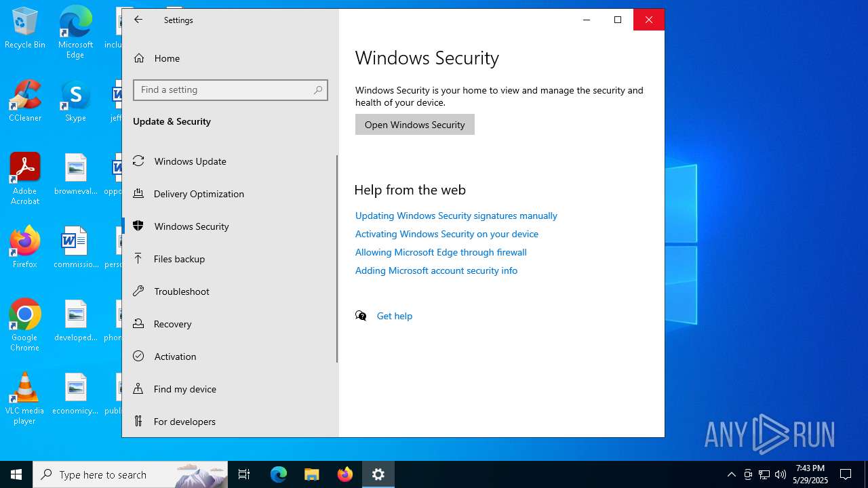
Task: Open Microsoft Edge from the taskbar
Action: click(x=279, y=474)
